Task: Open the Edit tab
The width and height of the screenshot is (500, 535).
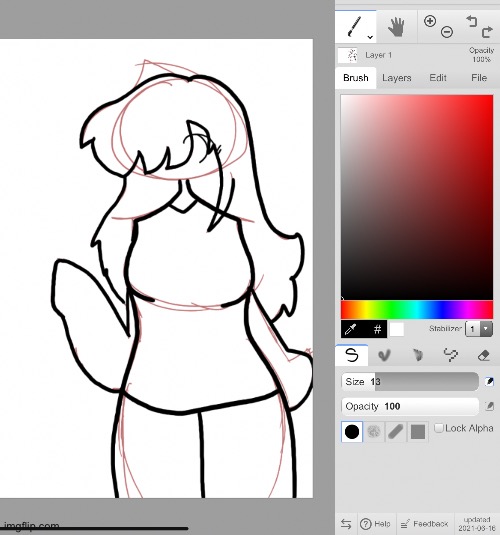Action: (x=438, y=78)
